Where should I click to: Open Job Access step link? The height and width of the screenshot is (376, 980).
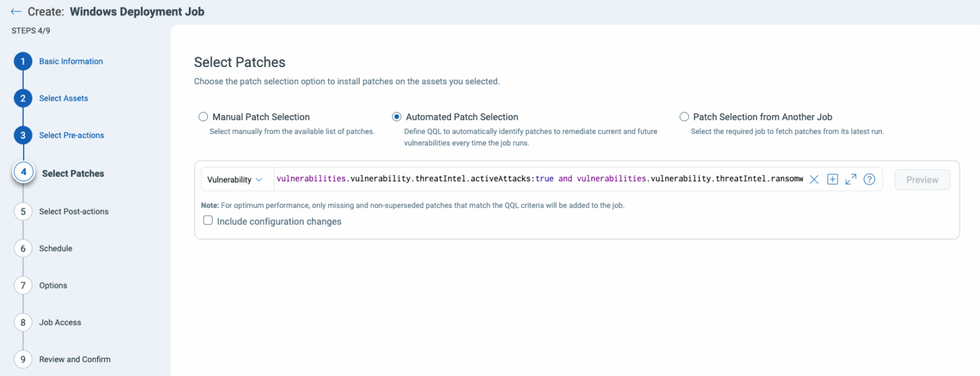[60, 322]
